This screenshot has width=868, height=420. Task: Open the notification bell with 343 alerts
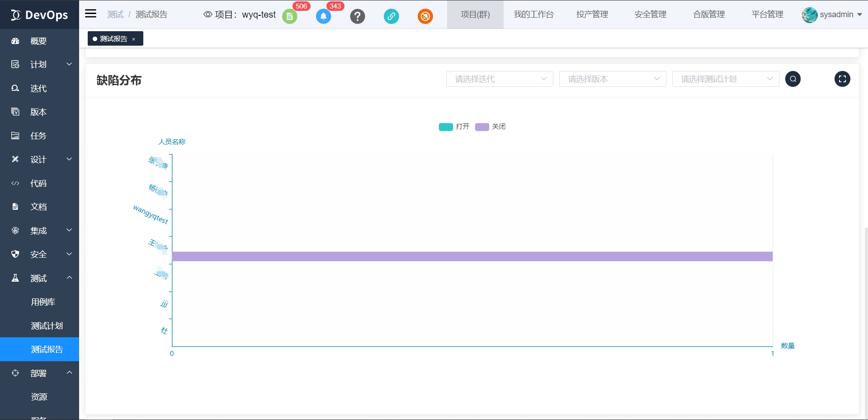[324, 16]
